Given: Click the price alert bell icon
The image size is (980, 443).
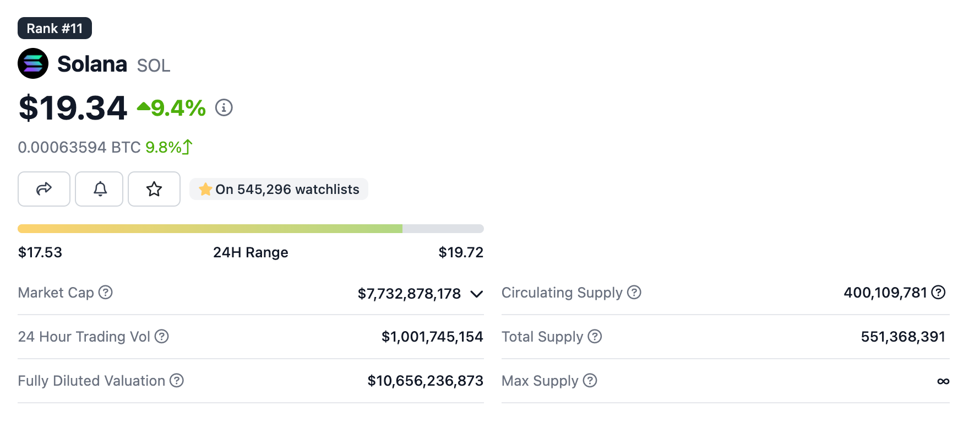Looking at the screenshot, I should tap(100, 189).
